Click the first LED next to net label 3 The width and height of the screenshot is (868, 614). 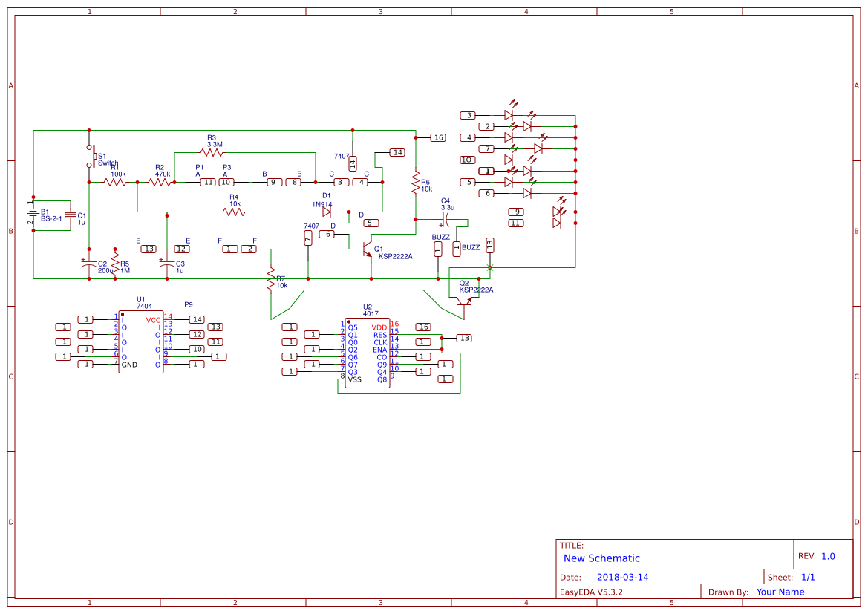pos(509,115)
